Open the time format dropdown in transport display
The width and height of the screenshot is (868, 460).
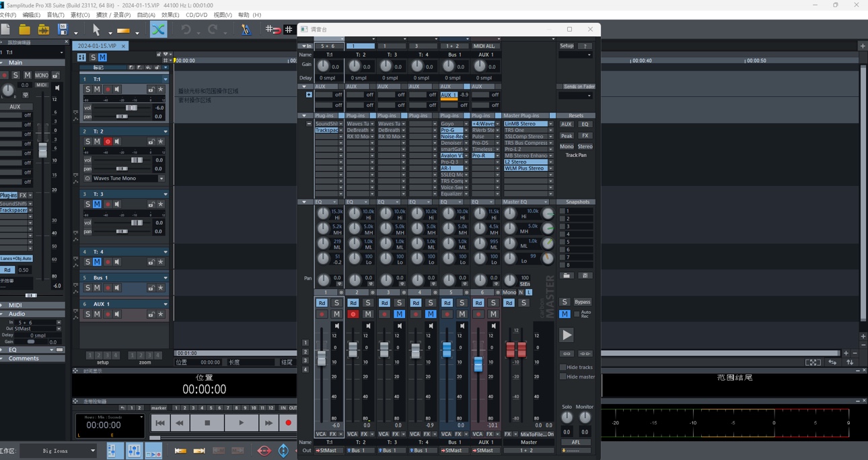point(141,418)
